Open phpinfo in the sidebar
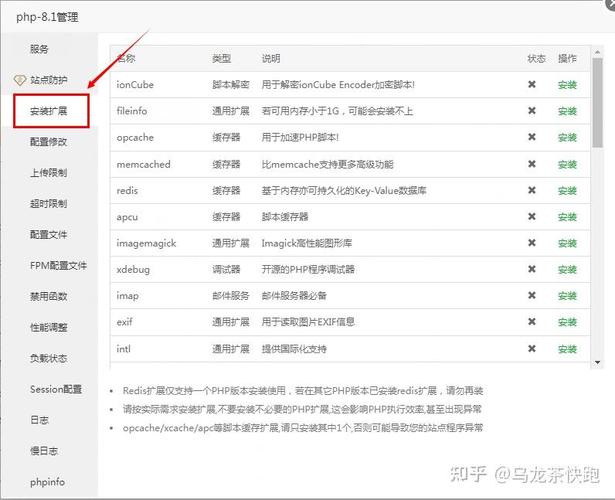Screen dimensions: 615x500 tap(47, 482)
